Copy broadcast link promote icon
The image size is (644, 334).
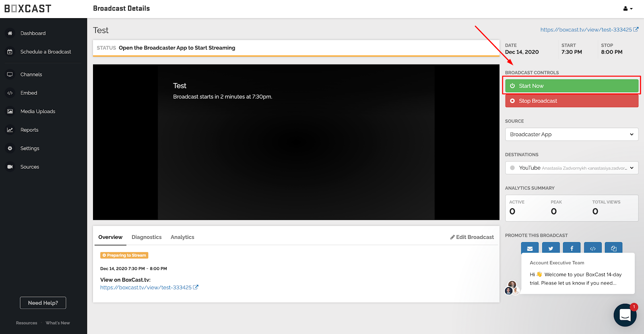[613, 248]
